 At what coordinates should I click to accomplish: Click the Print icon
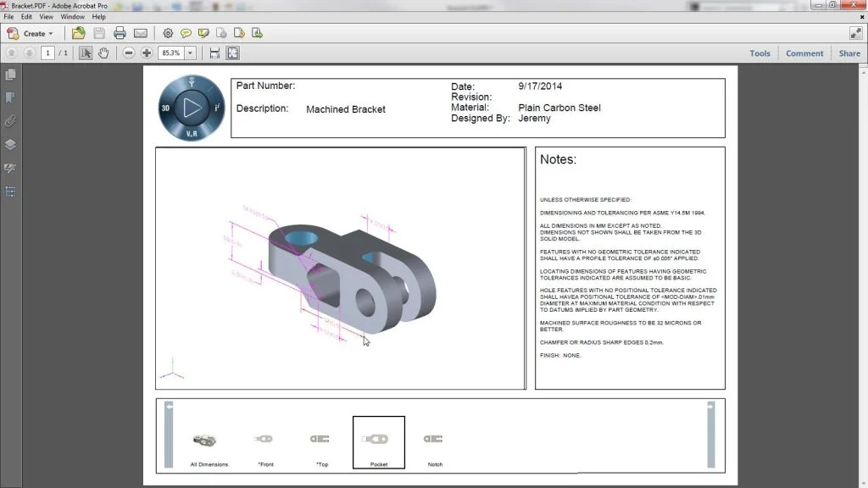click(119, 33)
